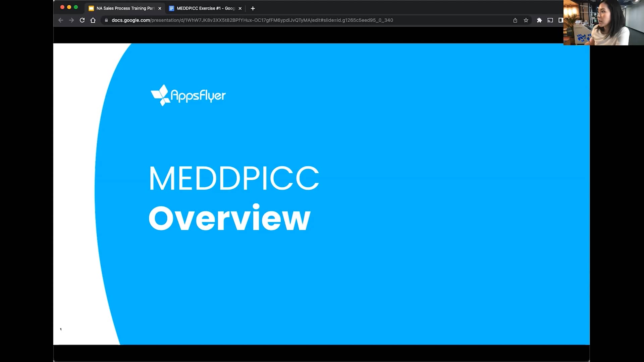
Task: Click the presenter webcam video thumbnail
Action: [x=603, y=22]
